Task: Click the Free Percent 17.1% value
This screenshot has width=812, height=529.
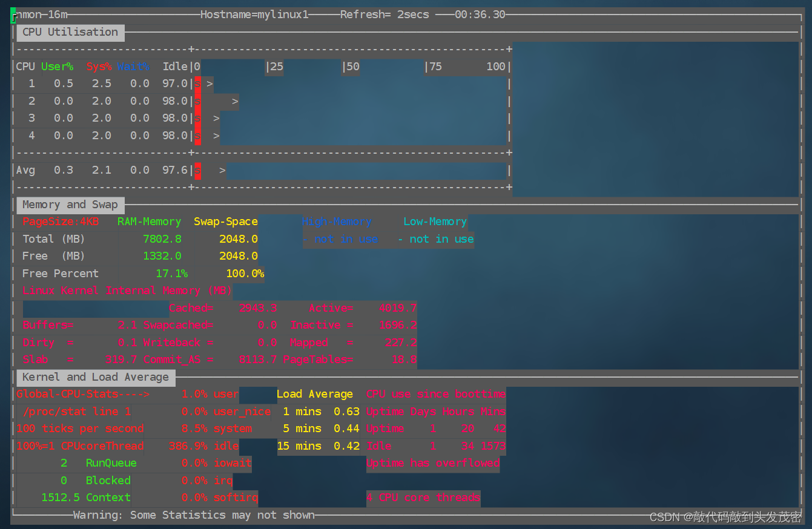Action: click(171, 274)
